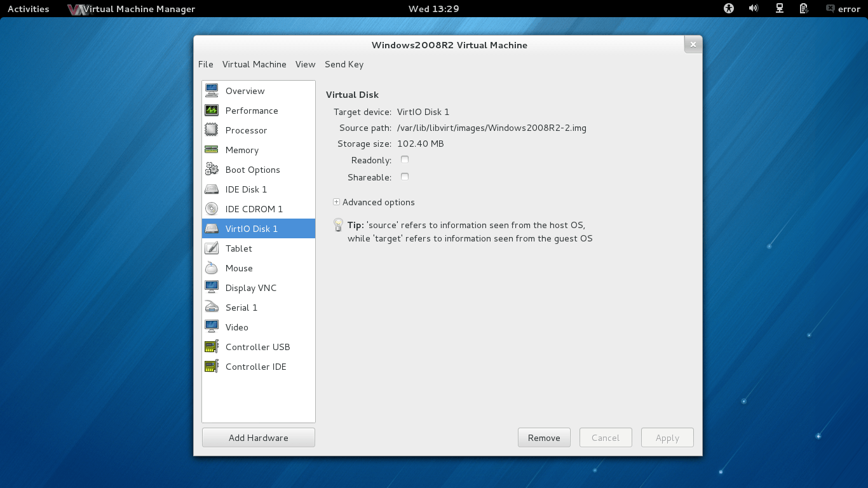Open the View menu

pyautogui.click(x=305, y=64)
